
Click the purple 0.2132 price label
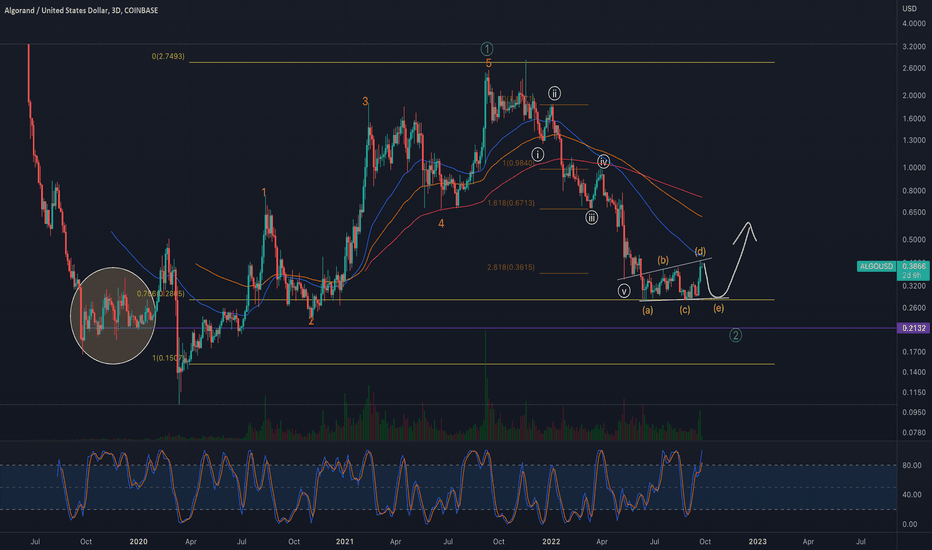[x=914, y=328]
